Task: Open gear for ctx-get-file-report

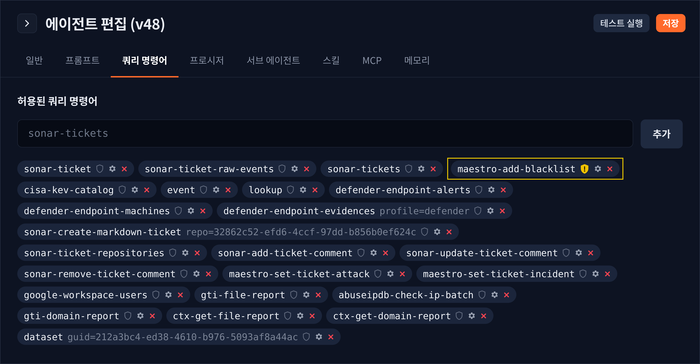Action: (300, 316)
